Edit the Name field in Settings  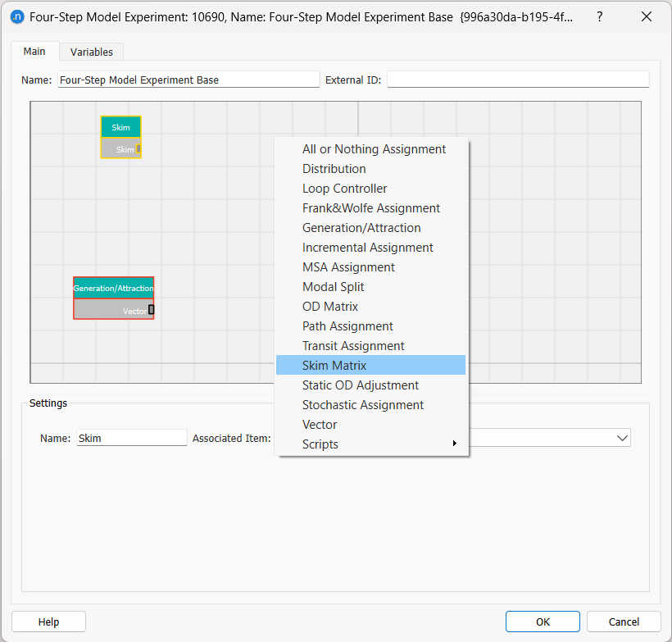click(x=131, y=437)
